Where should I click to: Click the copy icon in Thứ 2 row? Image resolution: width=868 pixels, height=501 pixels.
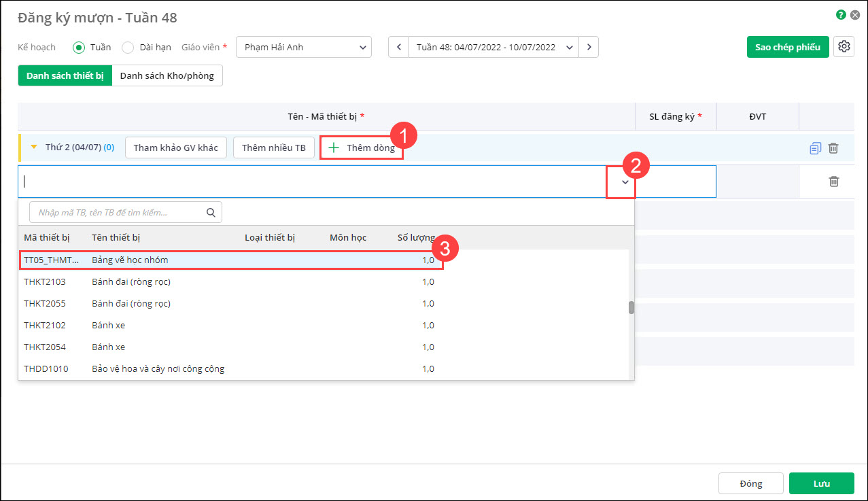816,148
